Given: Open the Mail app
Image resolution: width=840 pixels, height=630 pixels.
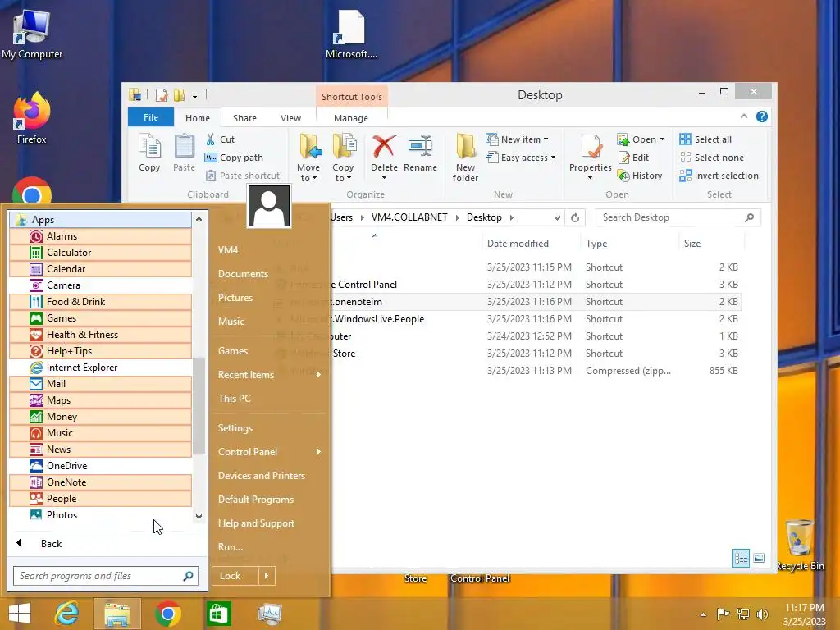Looking at the screenshot, I should pos(100,384).
